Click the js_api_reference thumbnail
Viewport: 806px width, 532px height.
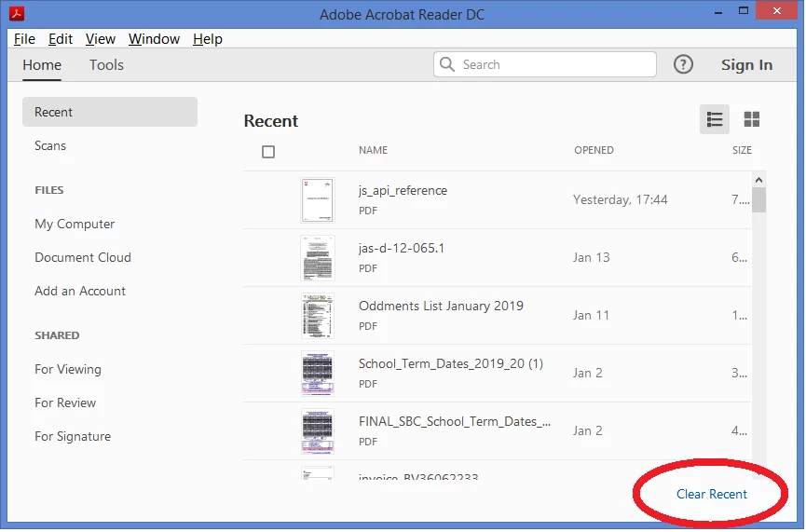click(318, 200)
